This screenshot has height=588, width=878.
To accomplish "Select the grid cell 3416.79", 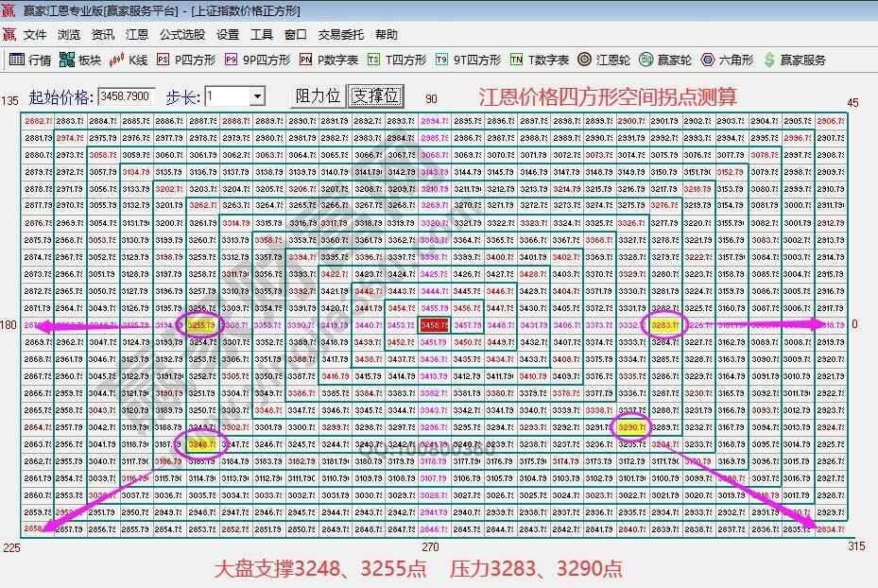I will coord(335,376).
